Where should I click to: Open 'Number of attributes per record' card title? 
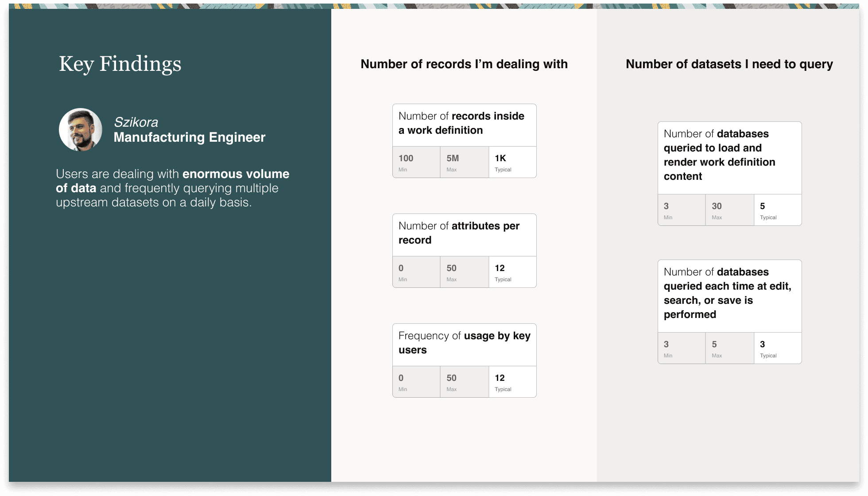464,233
